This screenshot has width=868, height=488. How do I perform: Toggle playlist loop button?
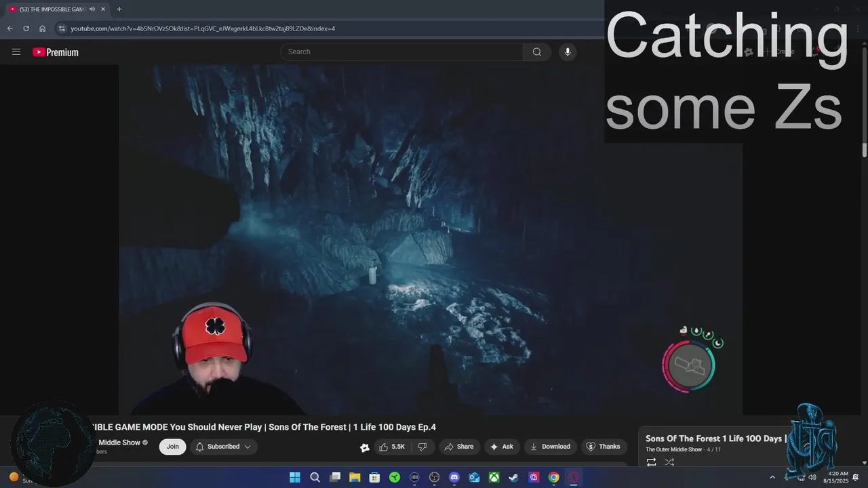tap(651, 462)
